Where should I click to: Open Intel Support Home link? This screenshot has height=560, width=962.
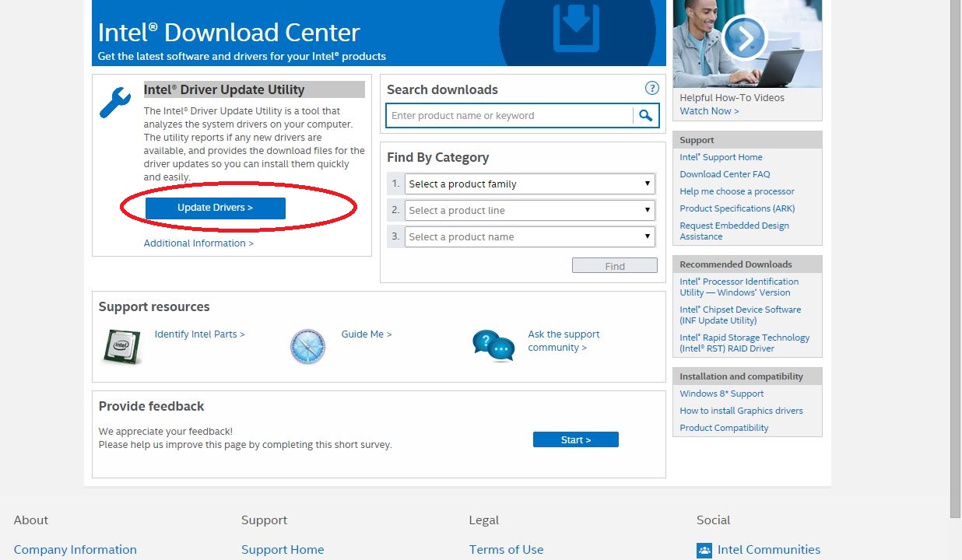tap(721, 157)
